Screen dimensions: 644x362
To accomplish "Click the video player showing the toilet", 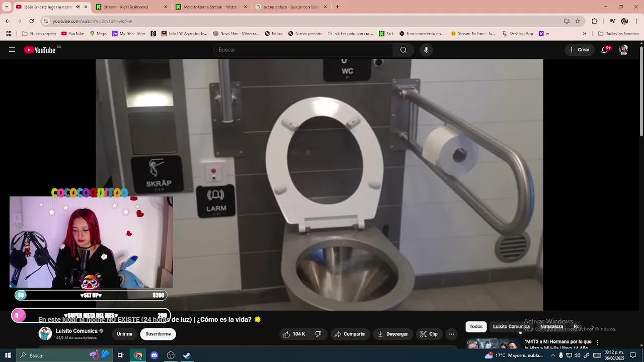I will [x=319, y=185].
